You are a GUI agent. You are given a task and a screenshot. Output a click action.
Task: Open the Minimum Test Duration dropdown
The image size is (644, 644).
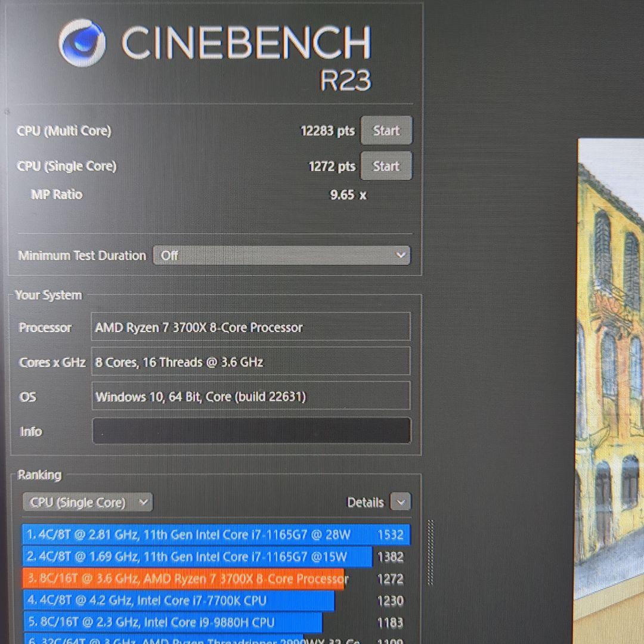pyautogui.click(x=281, y=256)
